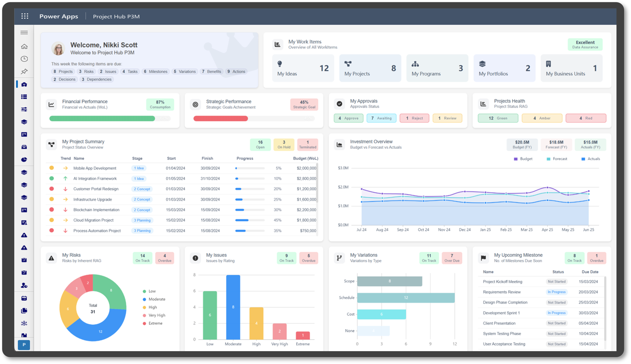The height and width of the screenshot is (364, 631).
Task: Click Nikki Scott's profile picture
Action: pyautogui.click(x=59, y=48)
